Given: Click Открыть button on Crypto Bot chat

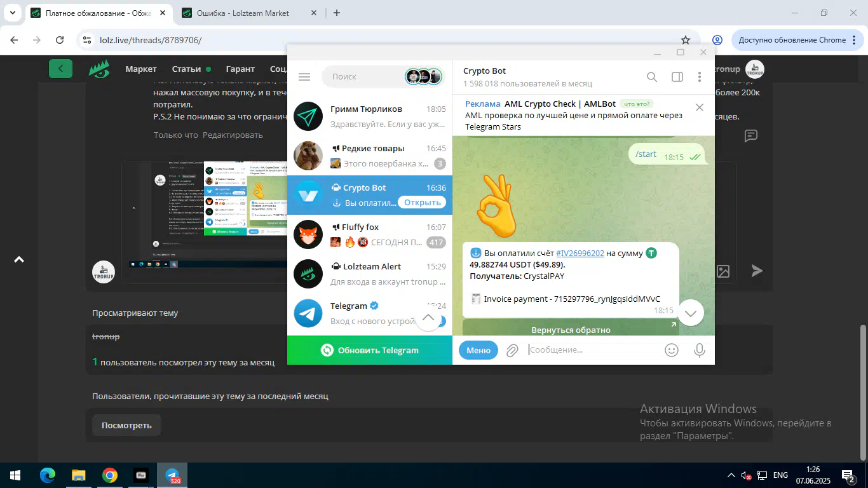Looking at the screenshot, I should 423,203.
